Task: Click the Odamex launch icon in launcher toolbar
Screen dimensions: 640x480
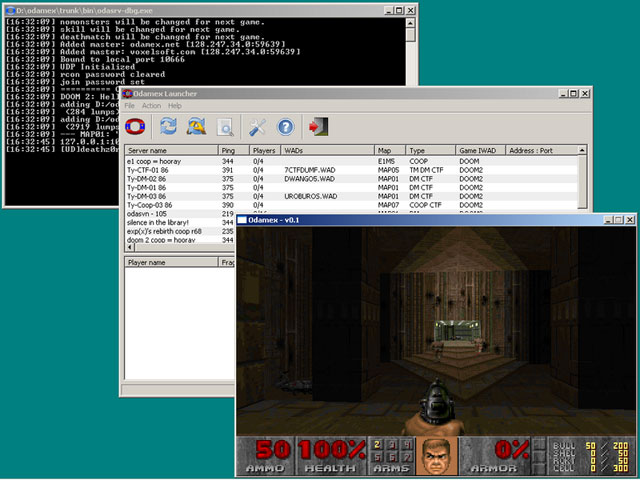Action: 137,126
